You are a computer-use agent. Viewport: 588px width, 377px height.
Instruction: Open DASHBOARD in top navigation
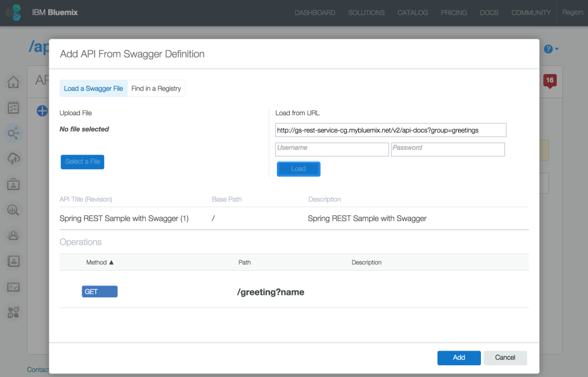coord(315,13)
